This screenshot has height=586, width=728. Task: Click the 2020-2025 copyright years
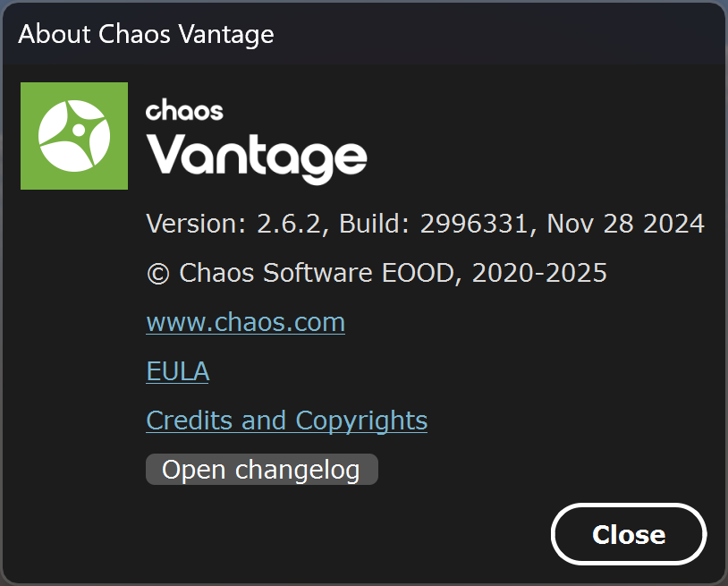tap(539, 273)
